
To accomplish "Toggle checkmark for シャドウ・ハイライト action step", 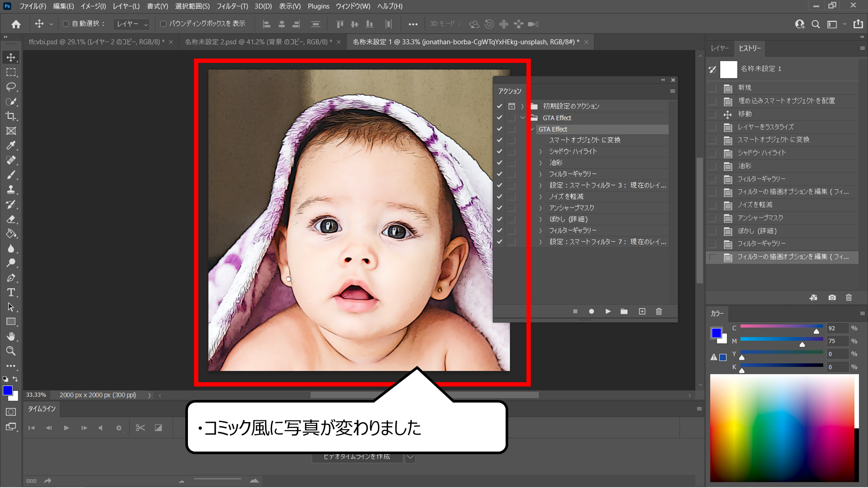I will [x=500, y=151].
